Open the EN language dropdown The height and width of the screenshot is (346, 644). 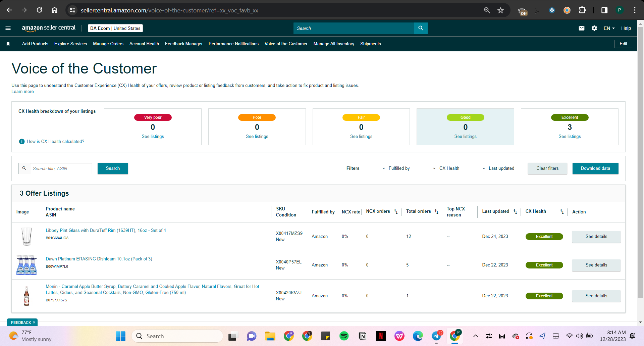point(609,28)
